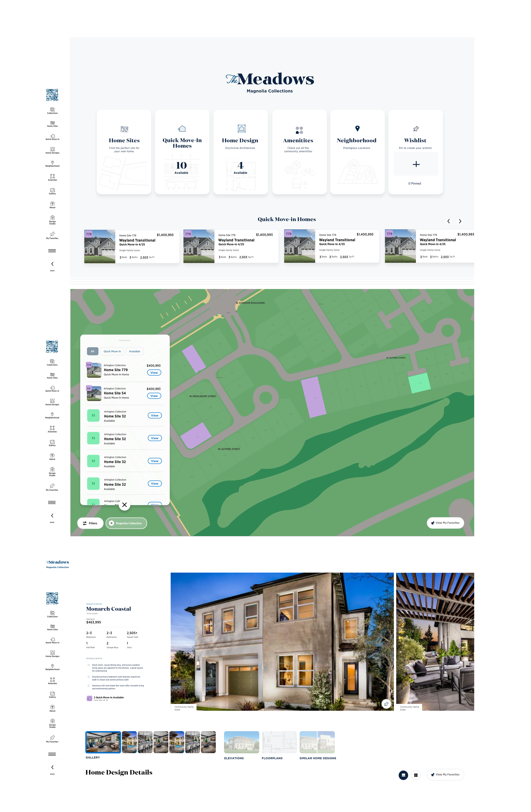
Task: Go Back from the site map screen sidebar
Action: 52,518
